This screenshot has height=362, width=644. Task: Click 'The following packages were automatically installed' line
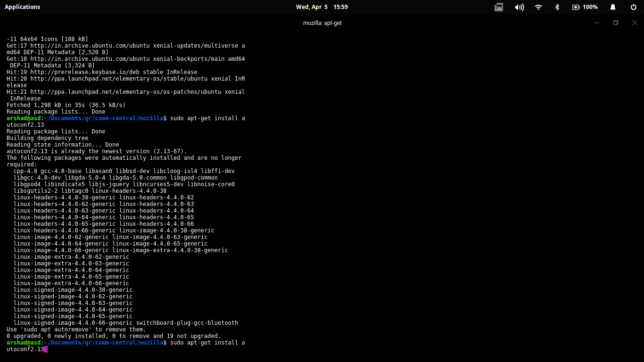coord(124,158)
